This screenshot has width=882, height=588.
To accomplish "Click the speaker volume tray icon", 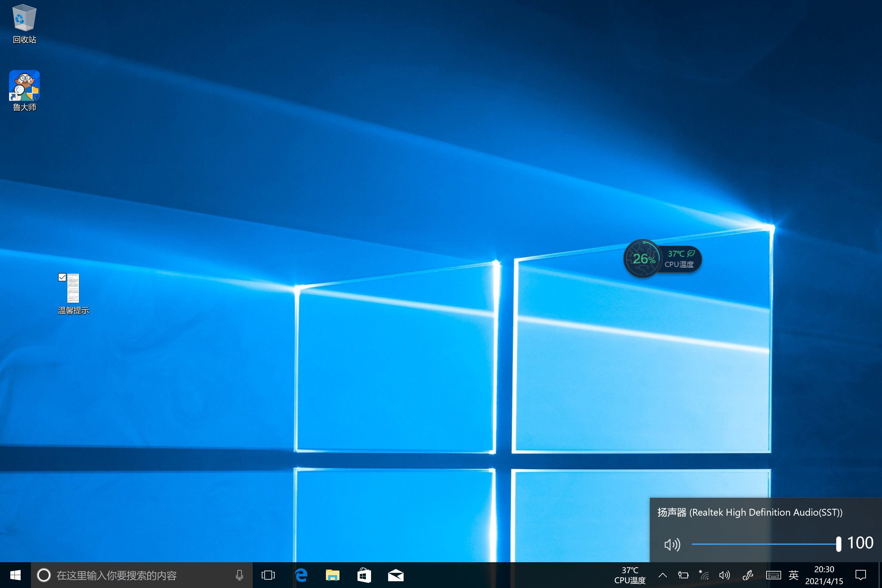I will click(x=724, y=575).
